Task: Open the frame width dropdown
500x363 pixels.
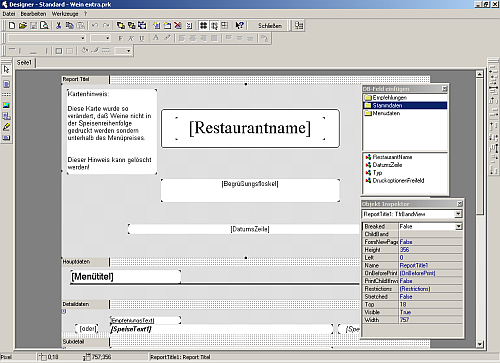Action: click(128, 51)
